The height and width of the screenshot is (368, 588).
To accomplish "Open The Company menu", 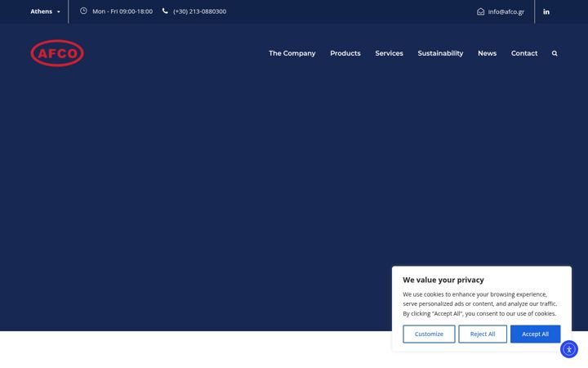I will (292, 53).
